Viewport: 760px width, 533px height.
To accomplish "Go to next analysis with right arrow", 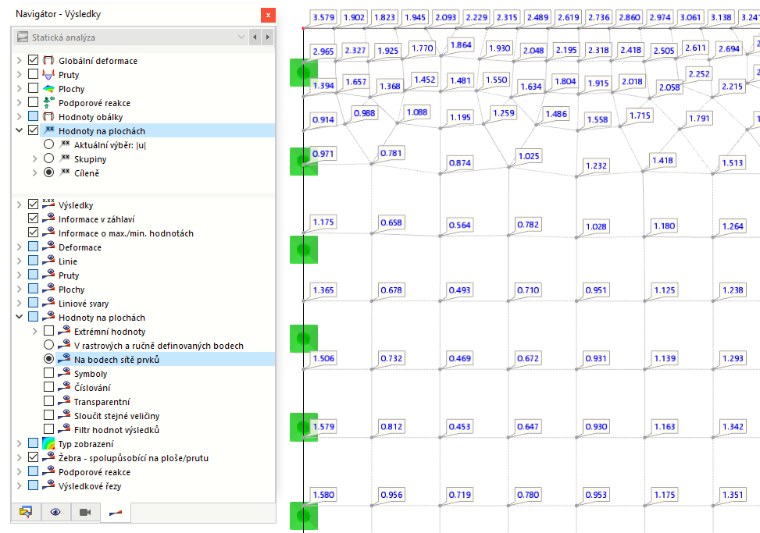I will click(x=268, y=37).
